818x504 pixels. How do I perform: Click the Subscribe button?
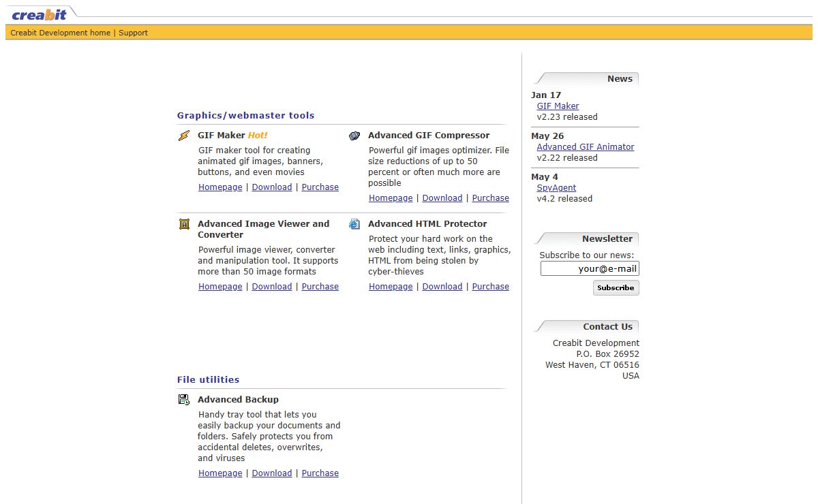pyautogui.click(x=616, y=288)
